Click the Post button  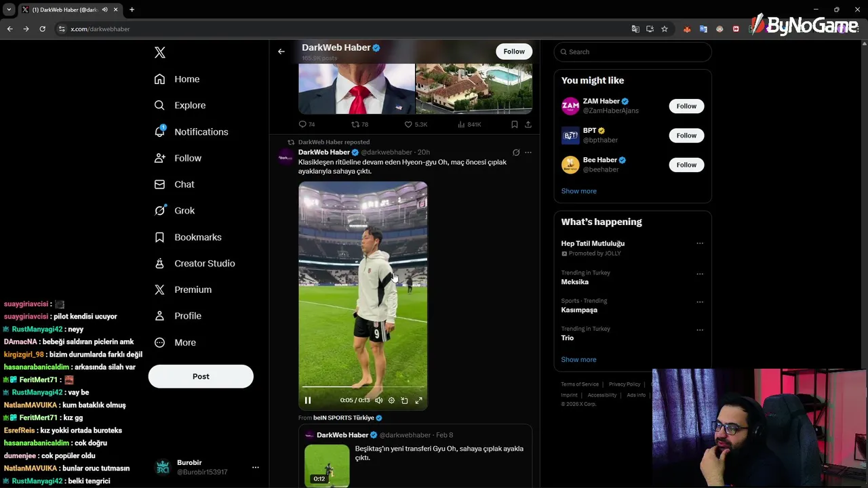point(201,376)
